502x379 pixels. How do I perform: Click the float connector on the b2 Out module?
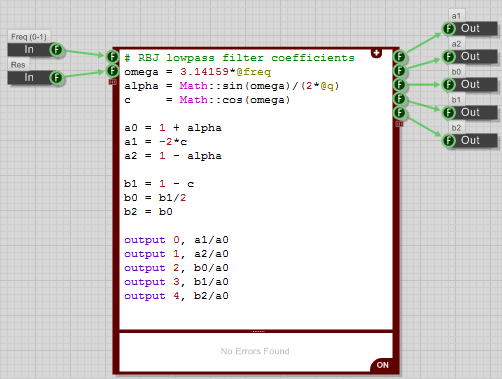click(449, 141)
